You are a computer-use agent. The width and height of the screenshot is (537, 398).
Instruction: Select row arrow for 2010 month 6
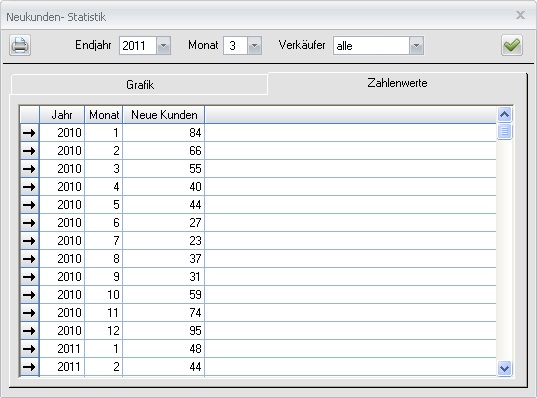[x=29, y=223]
